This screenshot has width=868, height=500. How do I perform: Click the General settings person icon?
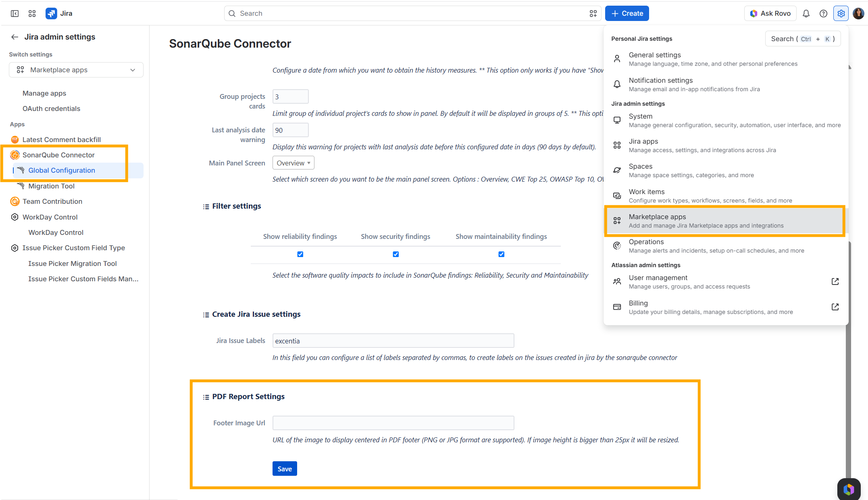pos(617,59)
